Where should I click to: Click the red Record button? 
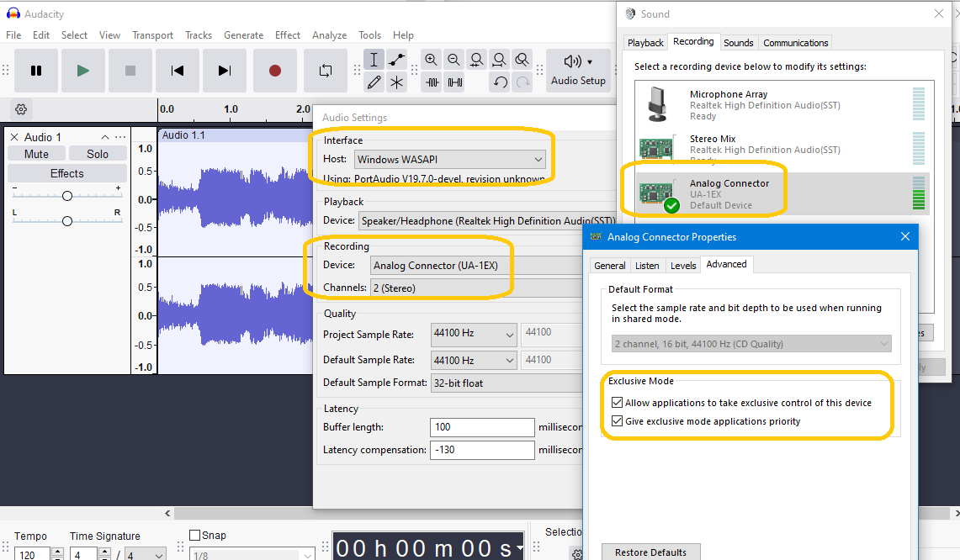click(x=275, y=71)
